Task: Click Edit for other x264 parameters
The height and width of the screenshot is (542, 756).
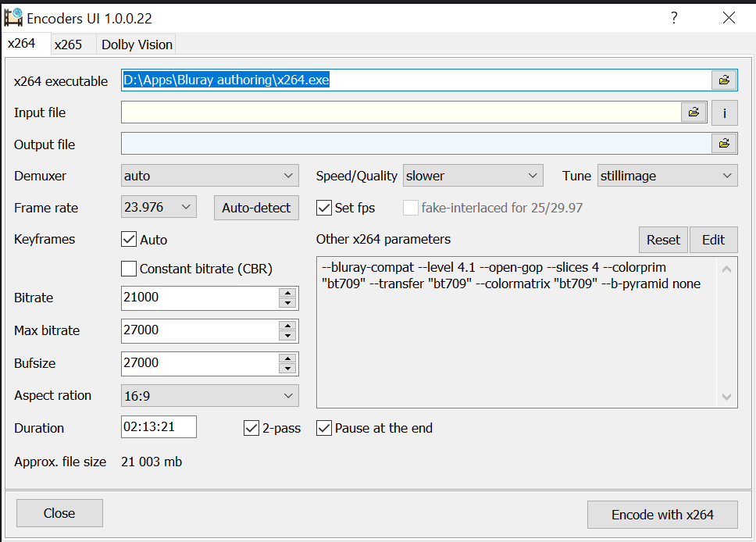Action: pos(713,240)
